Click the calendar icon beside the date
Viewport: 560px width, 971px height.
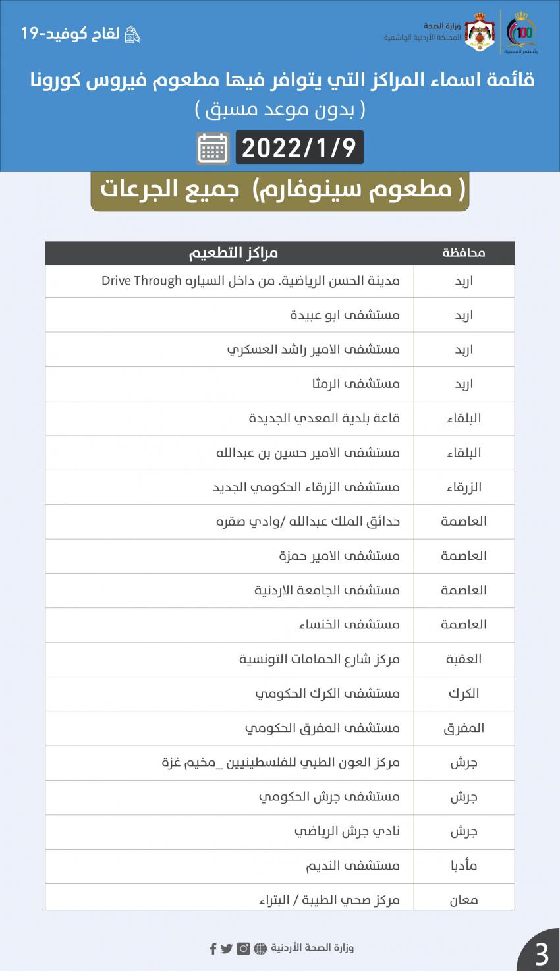(213, 148)
